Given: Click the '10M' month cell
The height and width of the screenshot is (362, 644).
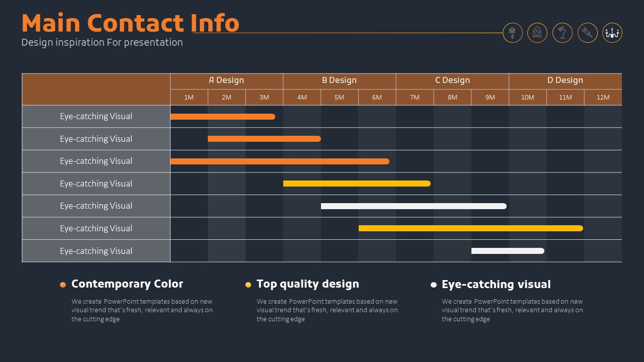Looking at the screenshot, I should click(x=528, y=97).
